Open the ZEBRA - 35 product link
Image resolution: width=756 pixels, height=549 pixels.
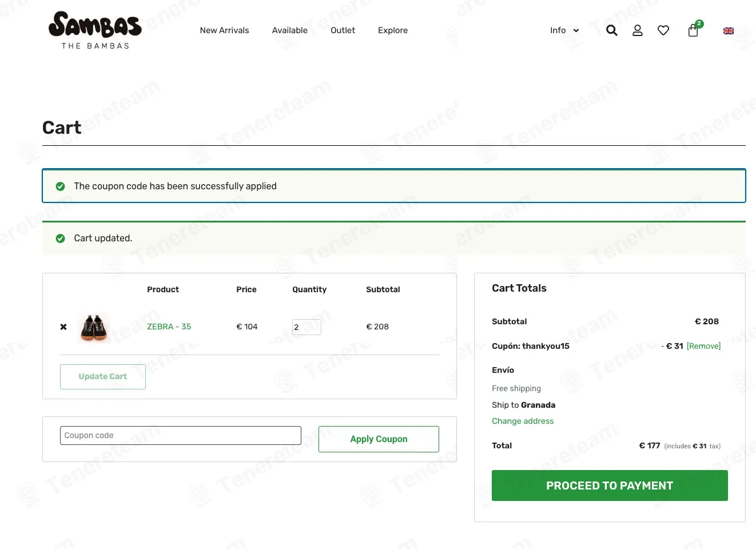(169, 327)
